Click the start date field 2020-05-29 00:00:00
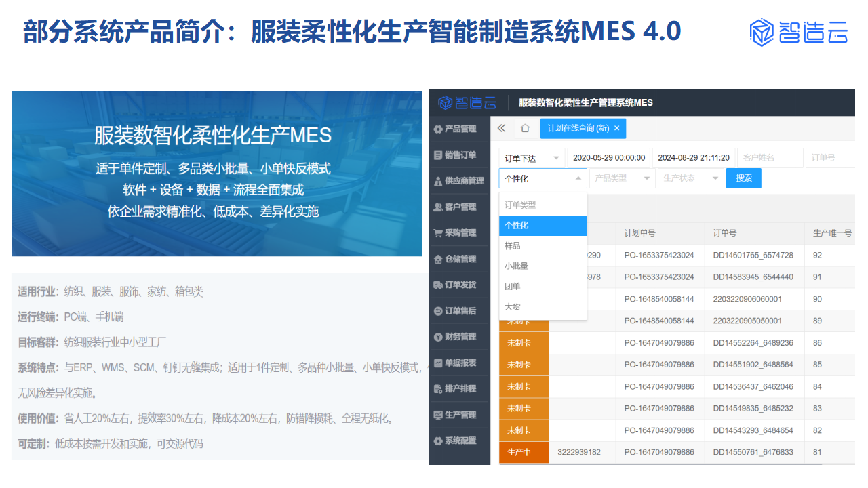Screen dimensions: 868x488 pos(609,158)
